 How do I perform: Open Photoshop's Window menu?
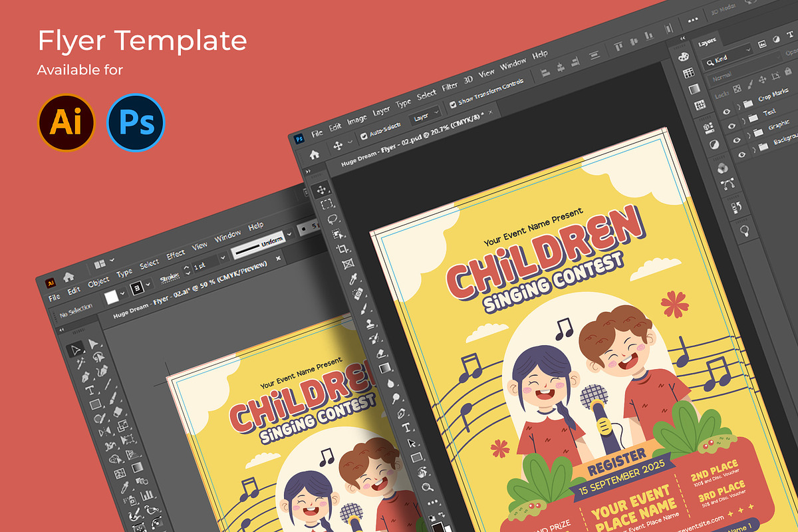(513, 65)
